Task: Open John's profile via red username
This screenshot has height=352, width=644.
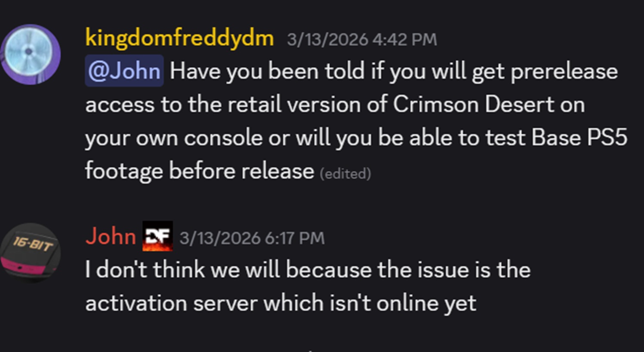Action: pyautogui.click(x=111, y=236)
